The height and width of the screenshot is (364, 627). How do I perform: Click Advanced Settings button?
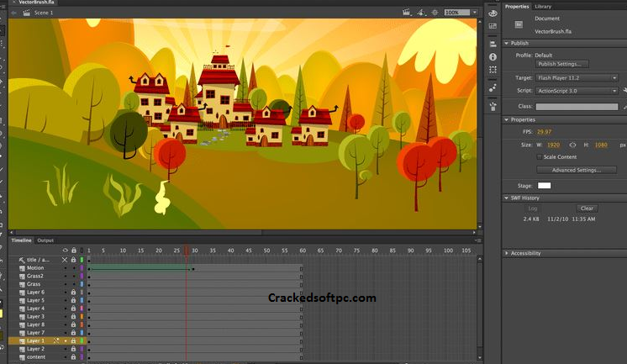point(577,170)
